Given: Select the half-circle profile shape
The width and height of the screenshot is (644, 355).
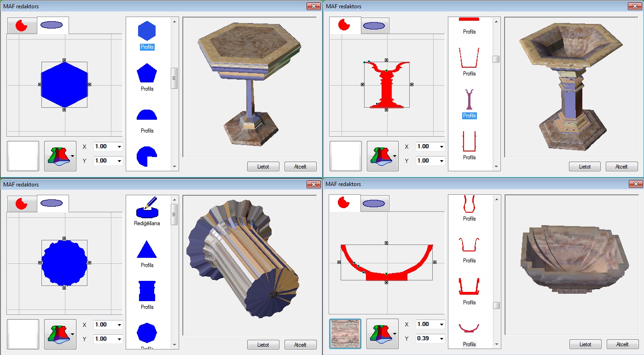Looking at the screenshot, I should pyautogui.click(x=147, y=115).
